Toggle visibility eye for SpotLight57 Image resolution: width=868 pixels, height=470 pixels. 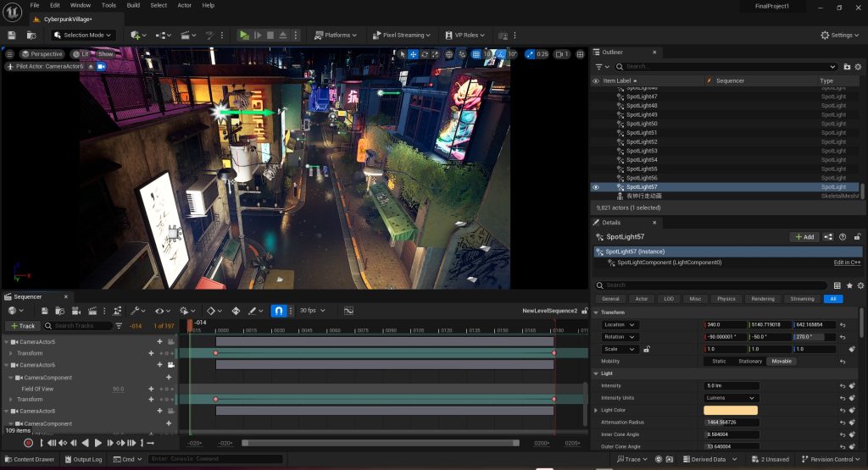pyautogui.click(x=596, y=187)
